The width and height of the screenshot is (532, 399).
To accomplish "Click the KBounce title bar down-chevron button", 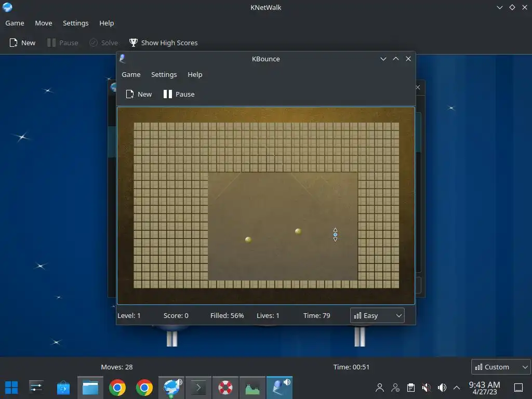I will [383, 59].
